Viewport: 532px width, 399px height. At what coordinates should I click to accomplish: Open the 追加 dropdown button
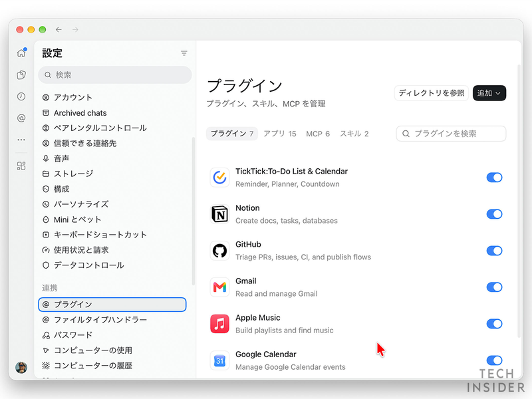[x=489, y=93]
